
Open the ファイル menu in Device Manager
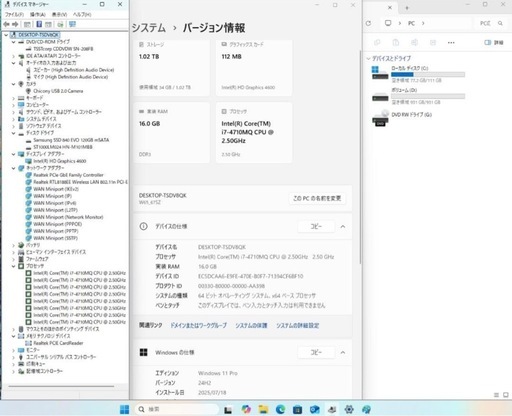14,15
